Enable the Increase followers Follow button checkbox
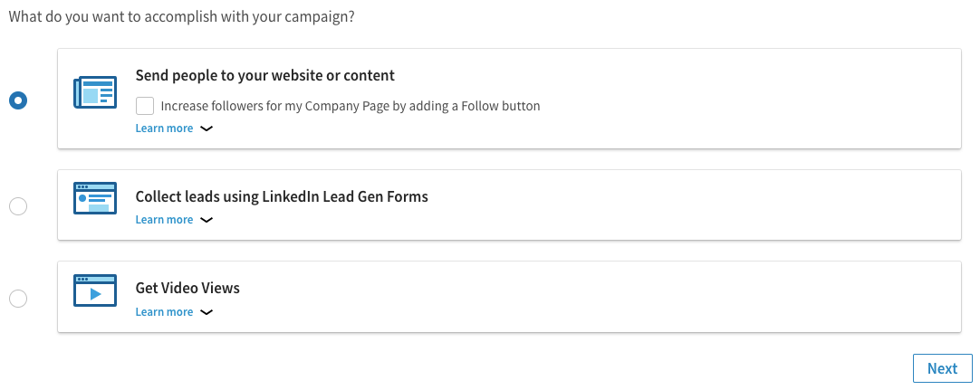980x390 pixels. click(145, 106)
